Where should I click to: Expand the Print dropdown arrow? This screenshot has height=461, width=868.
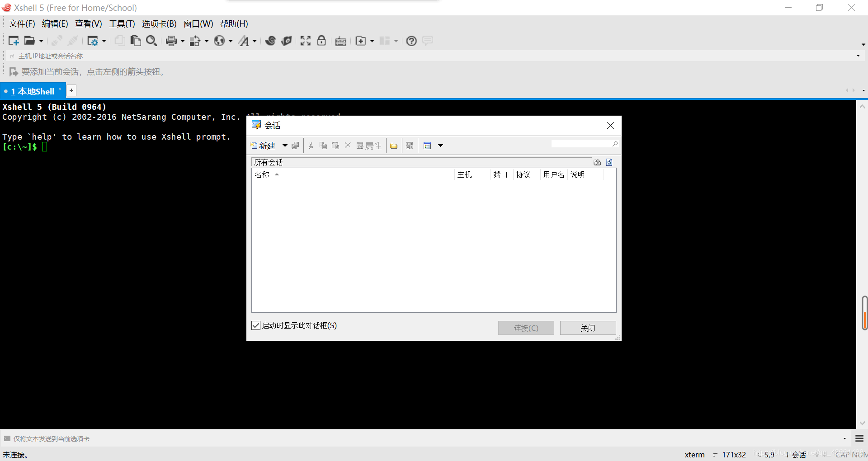point(183,41)
